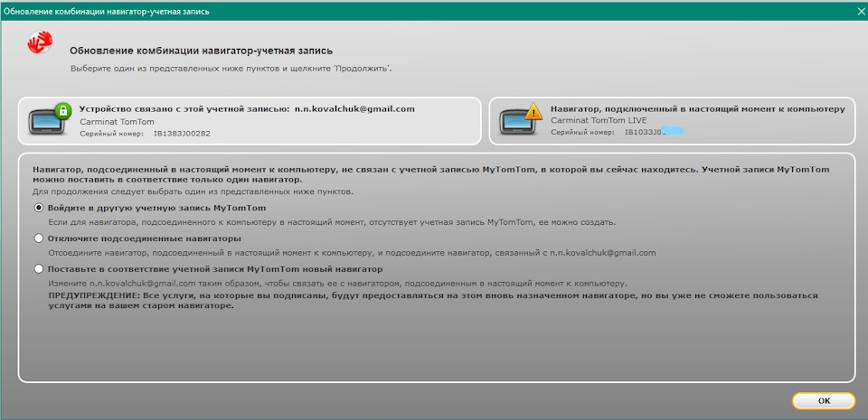Click the heading 'Обновление комбинации навигатор-учетная запись'
This screenshot has width=868, height=420.
tap(202, 51)
